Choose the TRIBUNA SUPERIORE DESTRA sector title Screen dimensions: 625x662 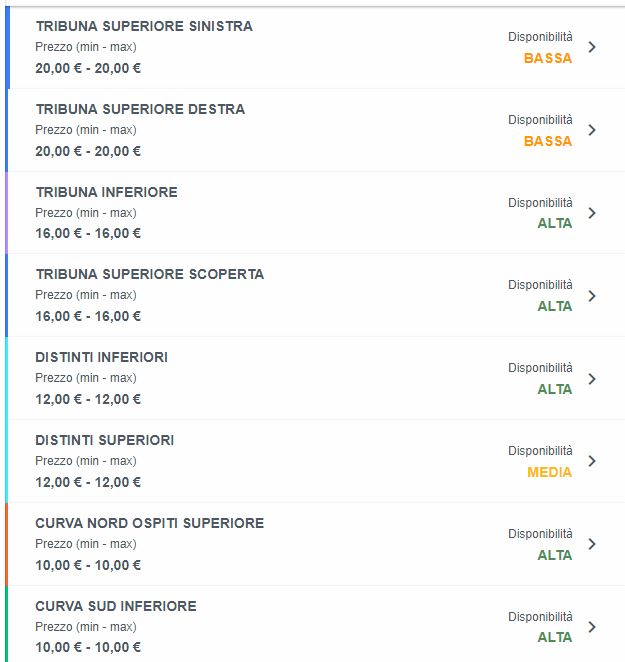point(140,109)
